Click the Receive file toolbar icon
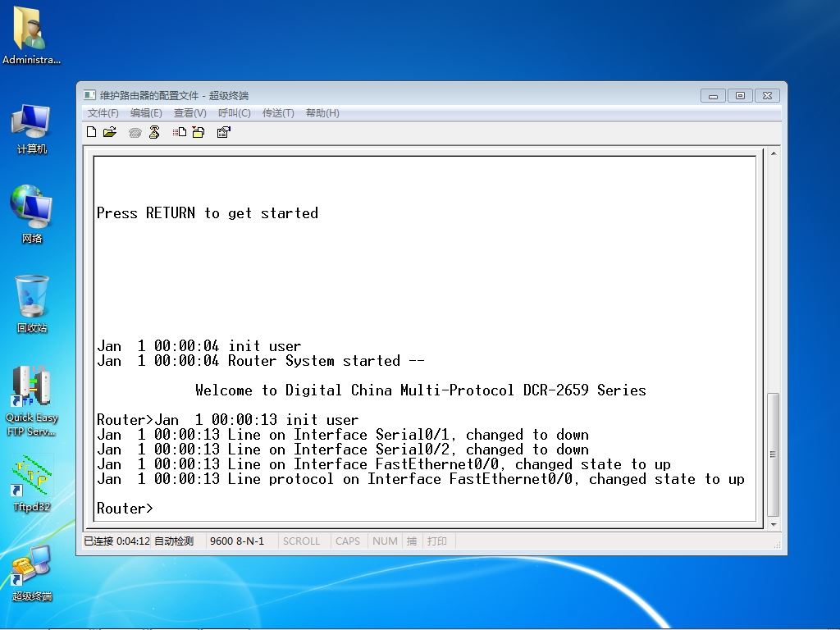840x630 pixels. [x=199, y=132]
